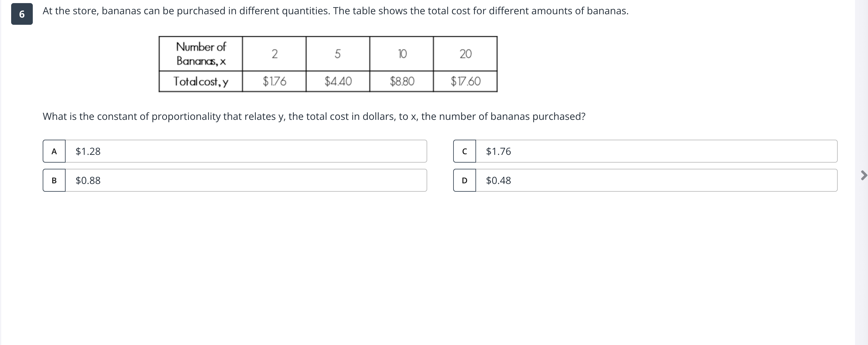Click the letter B box beside $0.88
The width and height of the screenshot is (868, 345).
tap(54, 181)
